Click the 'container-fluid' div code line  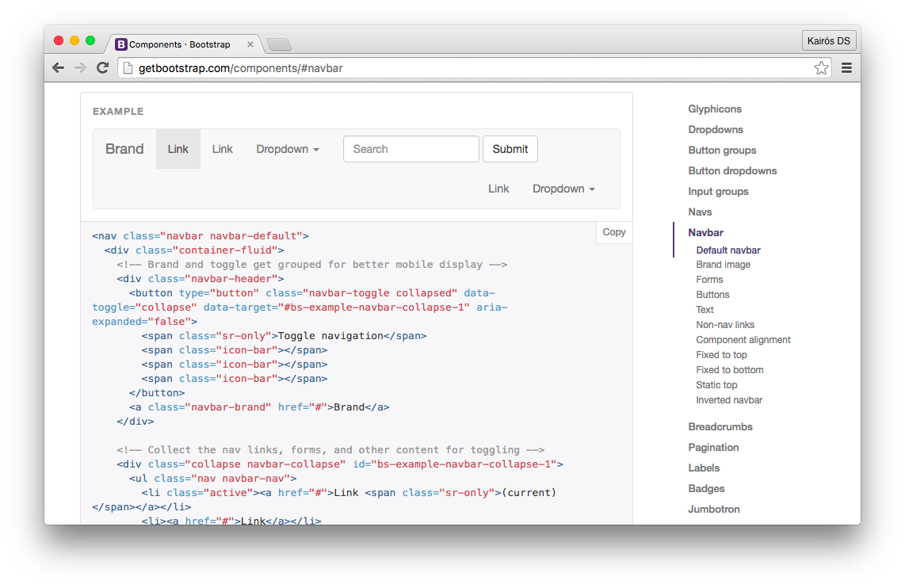(x=194, y=250)
